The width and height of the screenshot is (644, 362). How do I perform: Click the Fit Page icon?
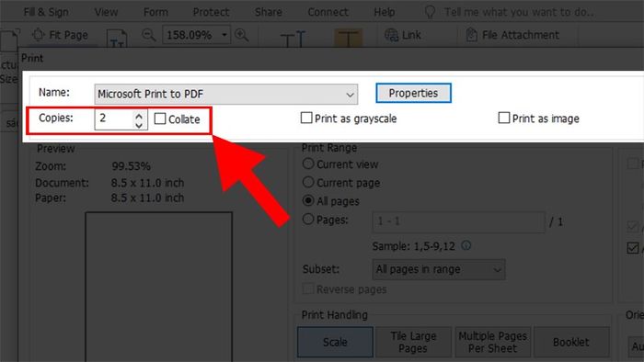point(39,35)
